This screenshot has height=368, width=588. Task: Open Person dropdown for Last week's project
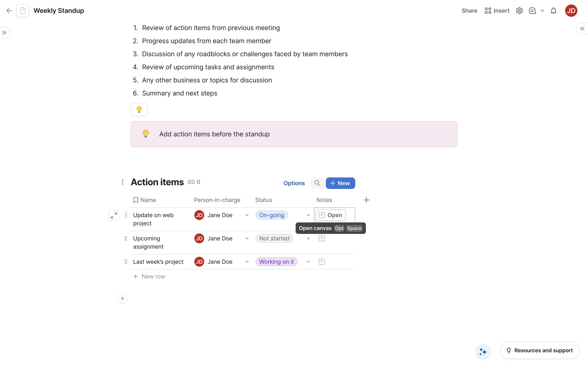point(247,262)
